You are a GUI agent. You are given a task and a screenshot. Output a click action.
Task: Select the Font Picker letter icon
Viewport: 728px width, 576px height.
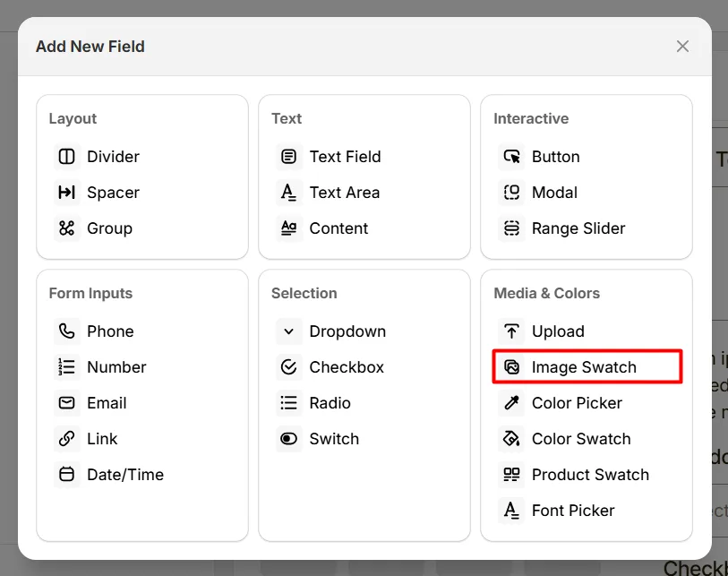pos(511,510)
